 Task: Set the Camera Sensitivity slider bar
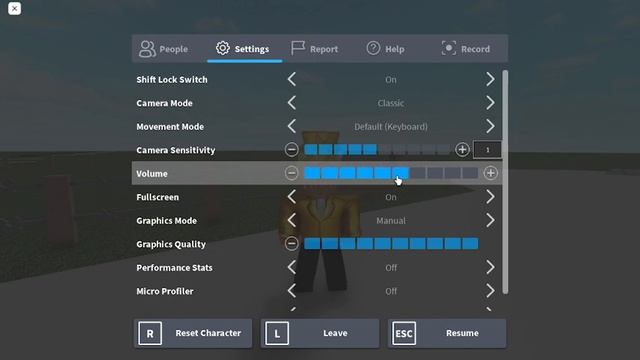[377, 150]
